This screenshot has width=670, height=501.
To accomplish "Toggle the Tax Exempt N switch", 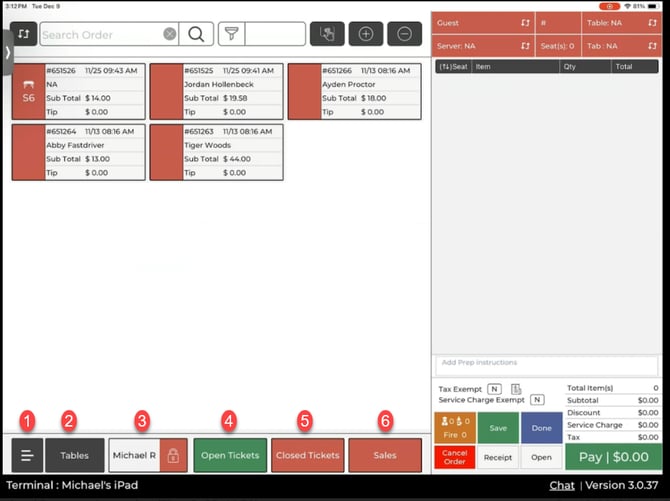I will (x=494, y=388).
